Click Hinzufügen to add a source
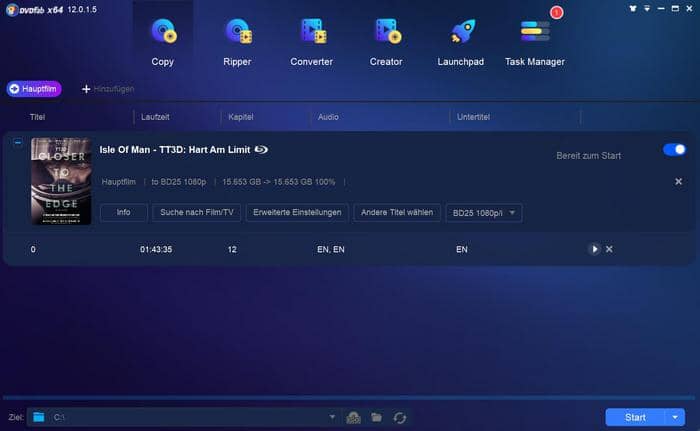The height and width of the screenshot is (431, 700). pyautogui.click(x=108, y=89)
